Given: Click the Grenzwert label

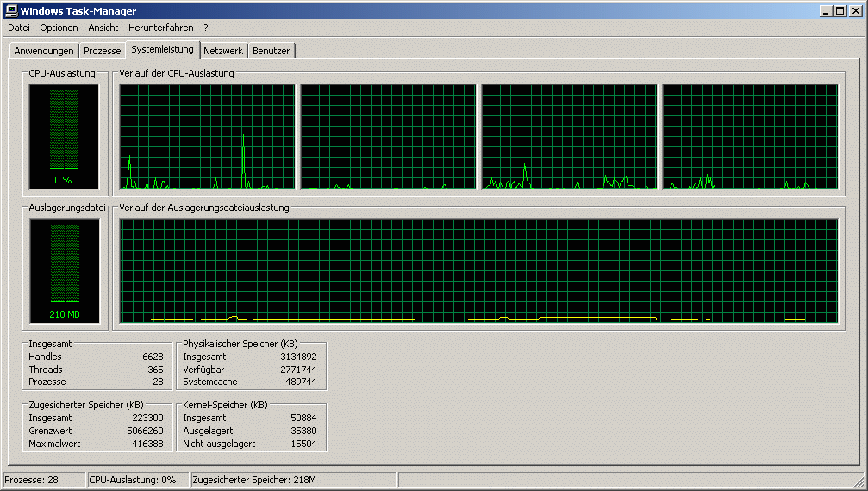Looking at the screenshot, I should [50, 432].
